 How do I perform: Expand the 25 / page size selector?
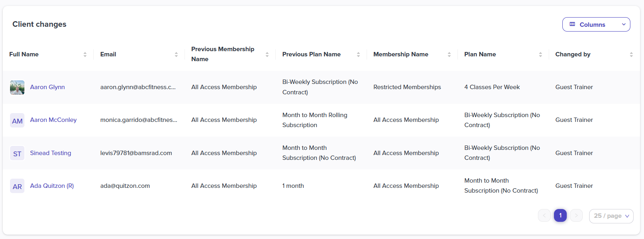611,216
